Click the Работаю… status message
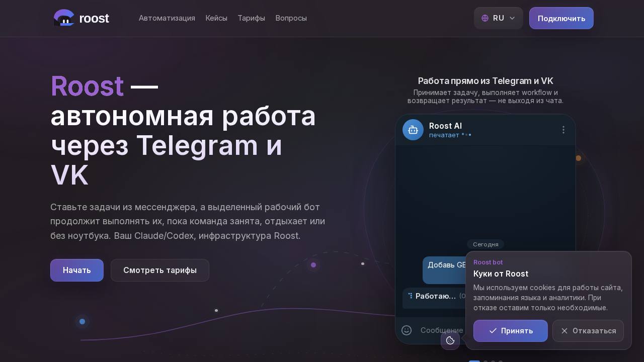This screenshot has width=644, height=362. (x=434, y=298)
